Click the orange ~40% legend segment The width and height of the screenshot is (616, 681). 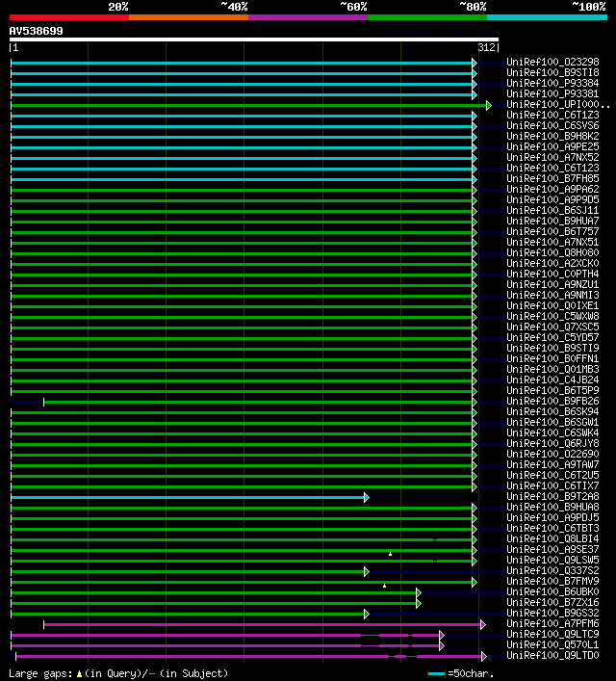coord(188,17)
